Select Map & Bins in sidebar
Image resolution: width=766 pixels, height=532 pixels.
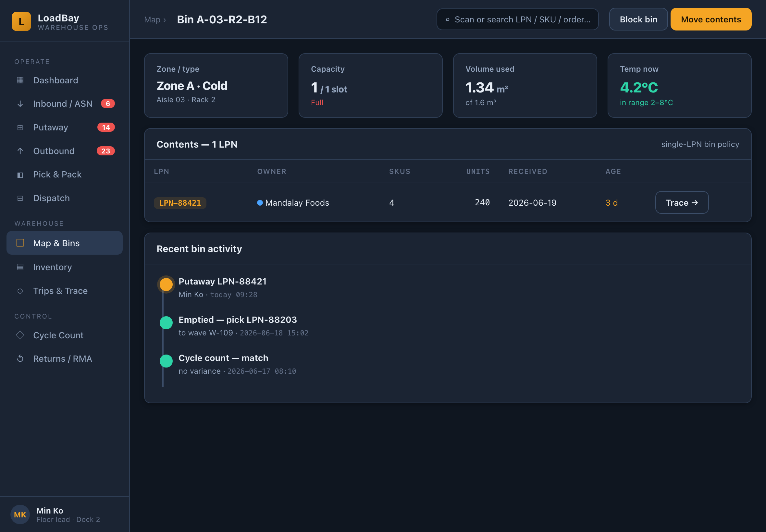(65, 243)
